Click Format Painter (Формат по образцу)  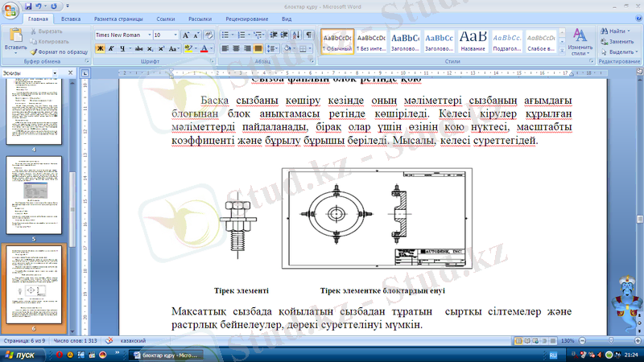62,51
